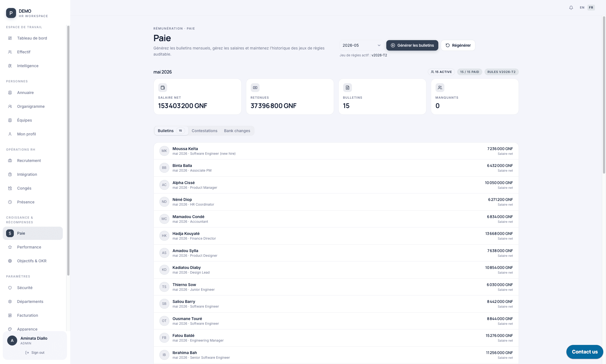This screenshot has width=606, height=364.
Task: Click the sidebar vertical scrollbar
Action: 68,151
